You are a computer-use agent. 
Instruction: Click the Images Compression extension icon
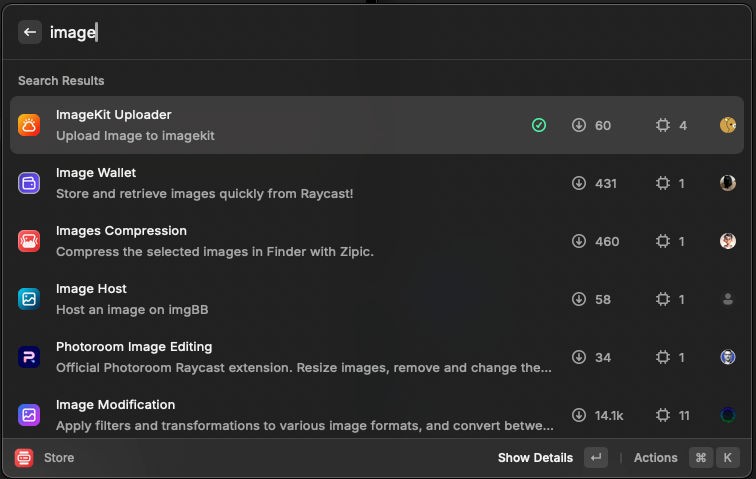[x=29, y=241]
